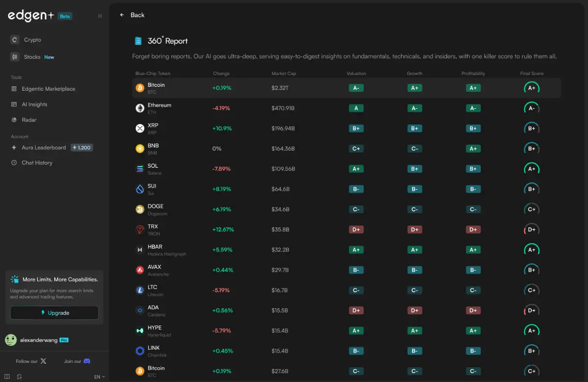Click the book icon at sidebar bottom

point(7,377)
